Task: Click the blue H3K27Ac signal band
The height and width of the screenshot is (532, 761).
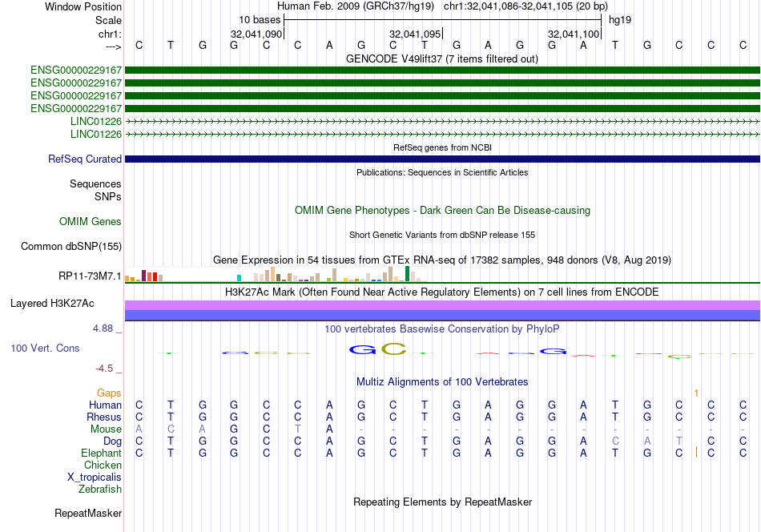Action: 442,316
